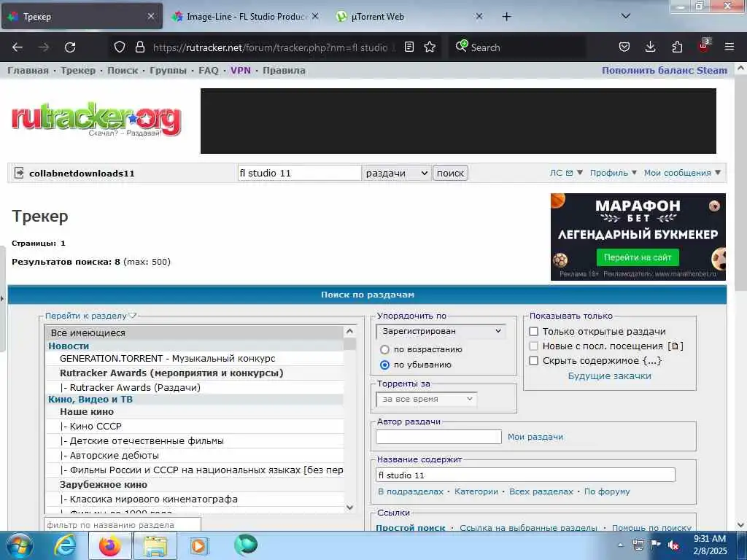Focus the Автор раздачи input field
Image resolution: width=747 pixels, height=560 pixels.
[x=438, y=437]
